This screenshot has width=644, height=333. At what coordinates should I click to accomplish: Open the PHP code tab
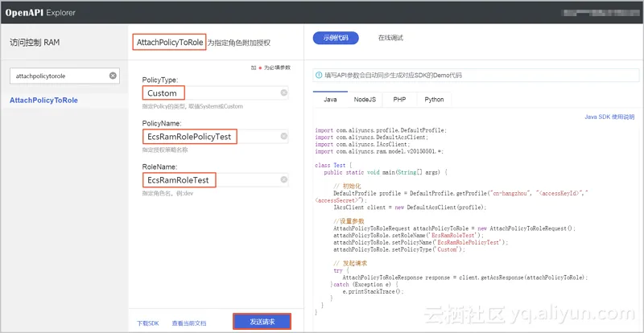399,100
